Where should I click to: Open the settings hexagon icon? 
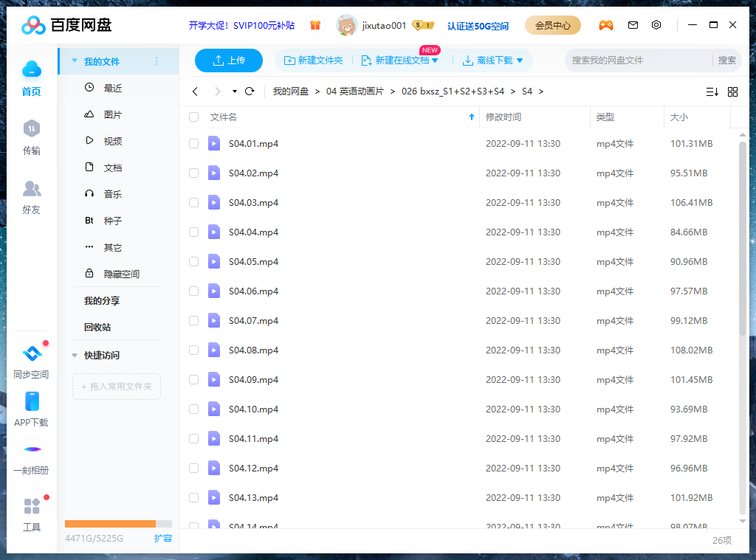click(x=656, y=25)
